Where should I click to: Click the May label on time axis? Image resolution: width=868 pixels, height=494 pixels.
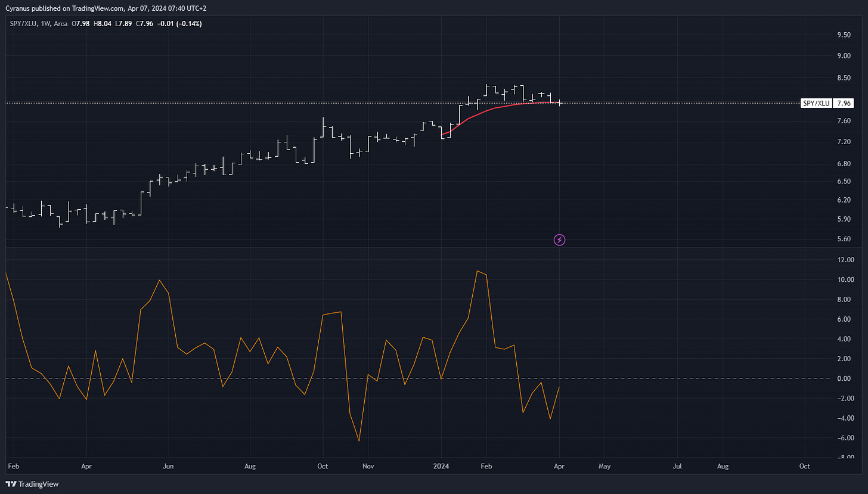[604, 466]
